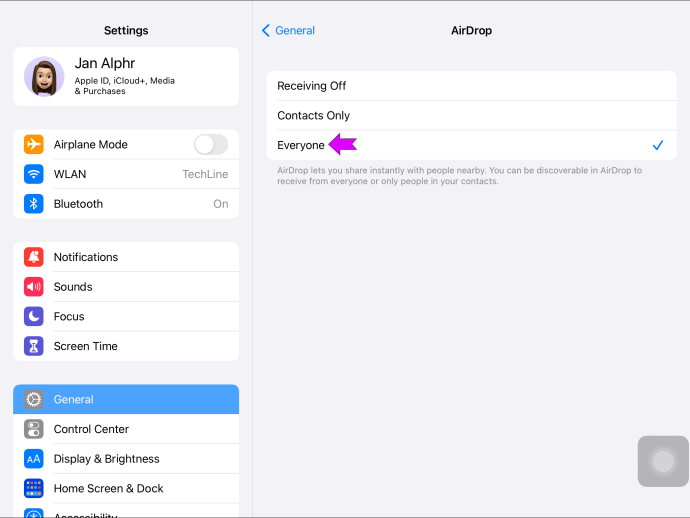Tap the Display & Brightness icon

click(x=34, y=459)
